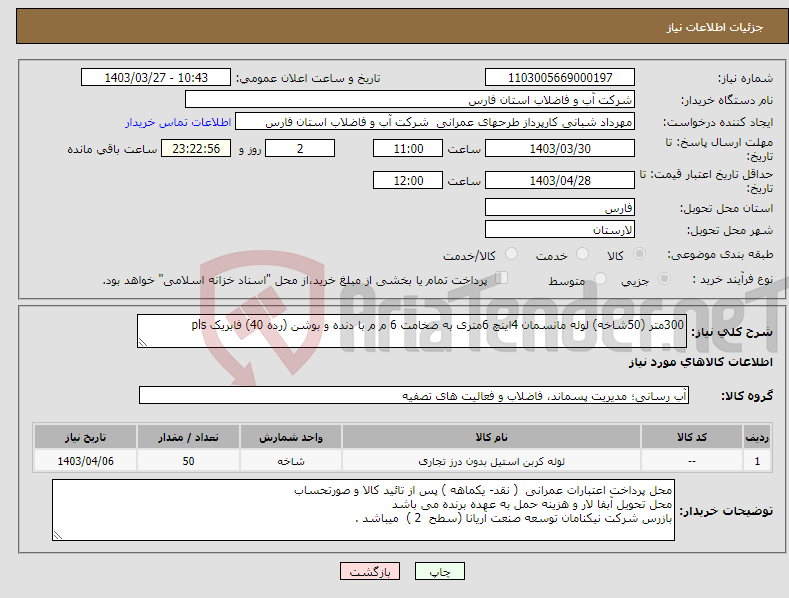
Task: Click the item name لوله کربن استیل cell
Action: pos(491,461)
